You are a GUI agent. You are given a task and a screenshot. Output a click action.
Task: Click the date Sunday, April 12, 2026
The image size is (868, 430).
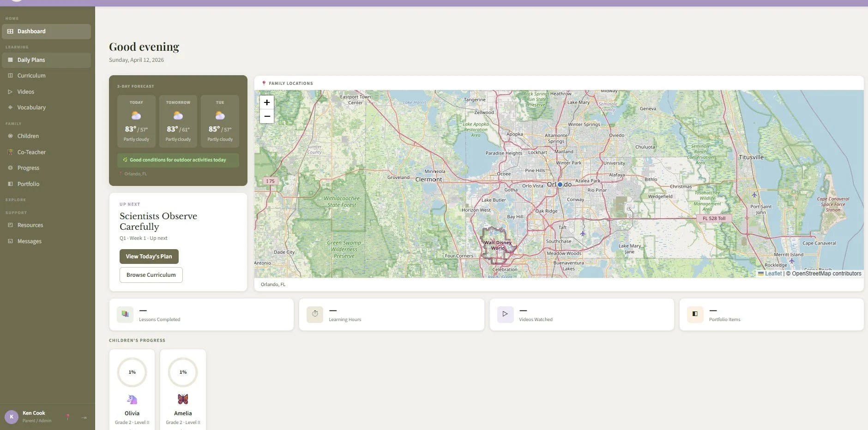[136, 60]
